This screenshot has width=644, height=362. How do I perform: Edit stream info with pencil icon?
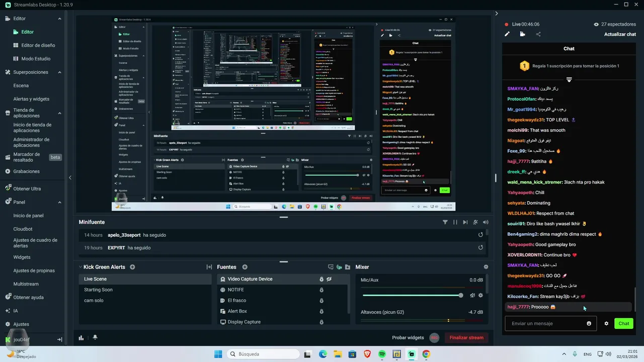[x=507, y=34]
